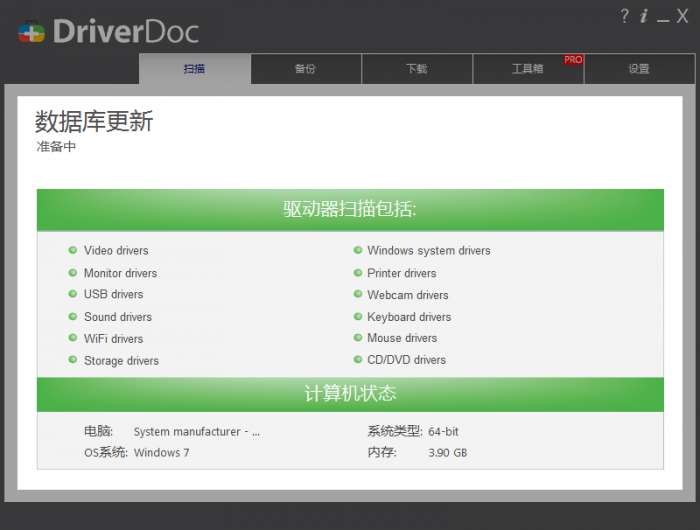This screenshot has width=700, height=530.
Task: Click the WiFi drivers bullet icon
Action: coord(72,338)
